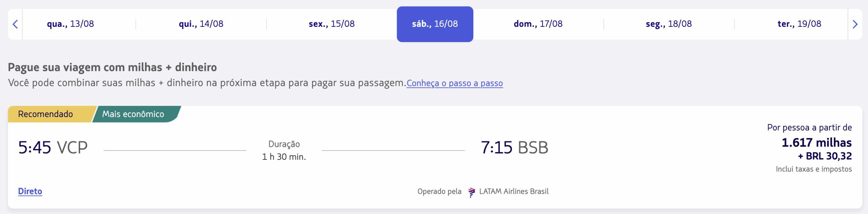This screenshot has height=214, width=868.
Task: Select the 1.617 milhas price
Action: tap(816, 142)
